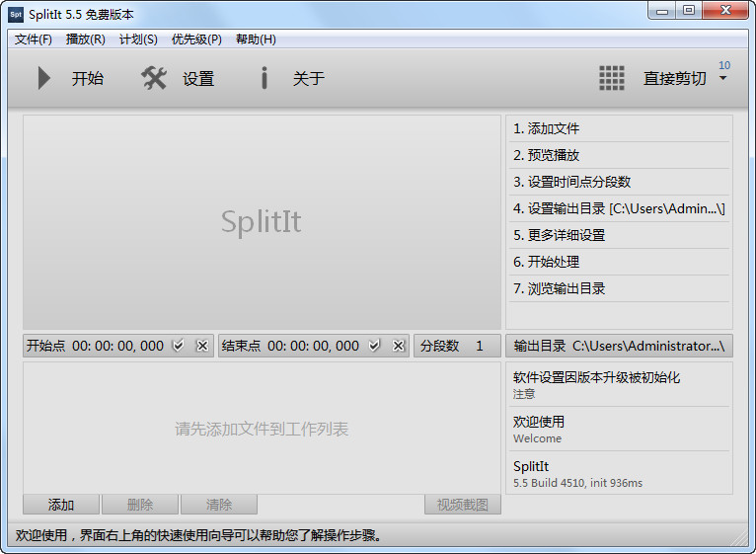Open the 优先级(P) menu

[196, 40]
